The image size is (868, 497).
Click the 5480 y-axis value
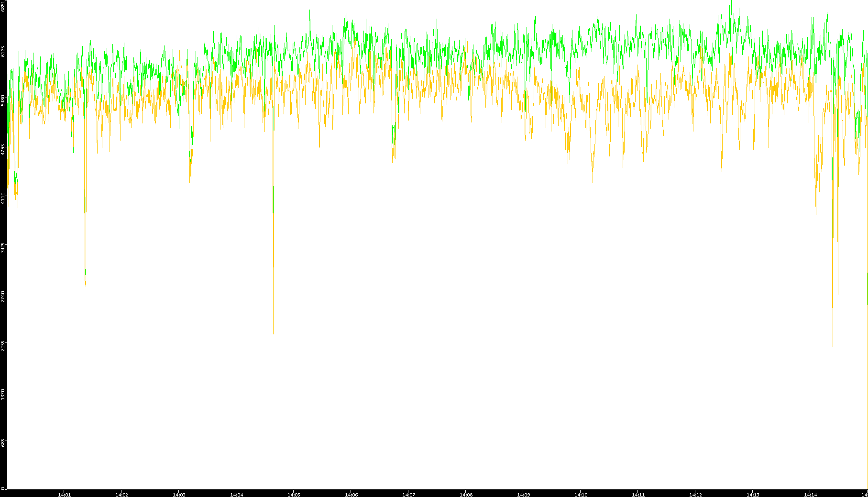[x=3, y=100]
